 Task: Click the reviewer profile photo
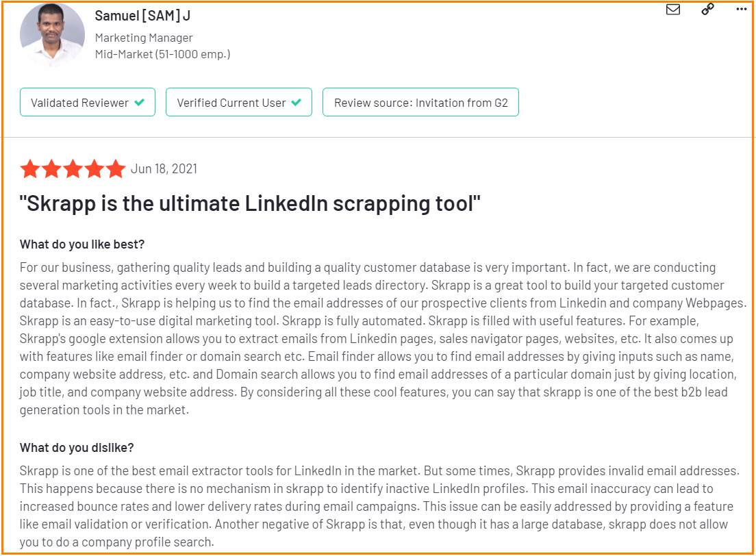pos(52,35)
